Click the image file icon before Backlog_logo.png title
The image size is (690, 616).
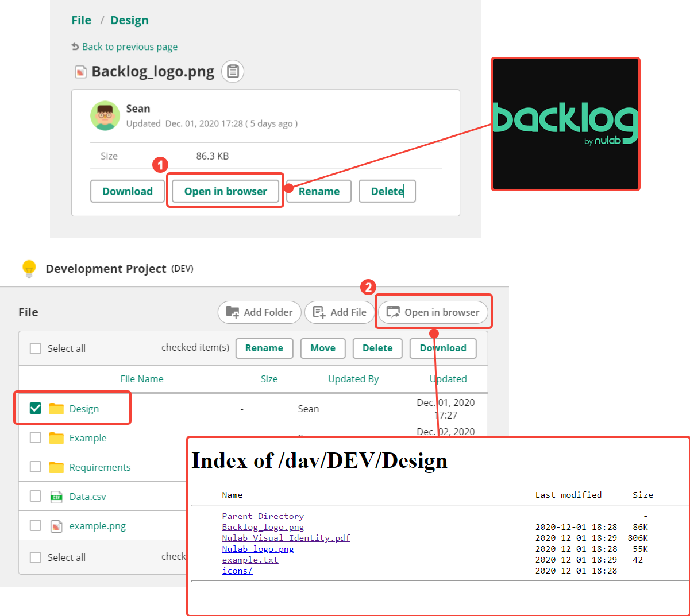(x=81, y=72)
